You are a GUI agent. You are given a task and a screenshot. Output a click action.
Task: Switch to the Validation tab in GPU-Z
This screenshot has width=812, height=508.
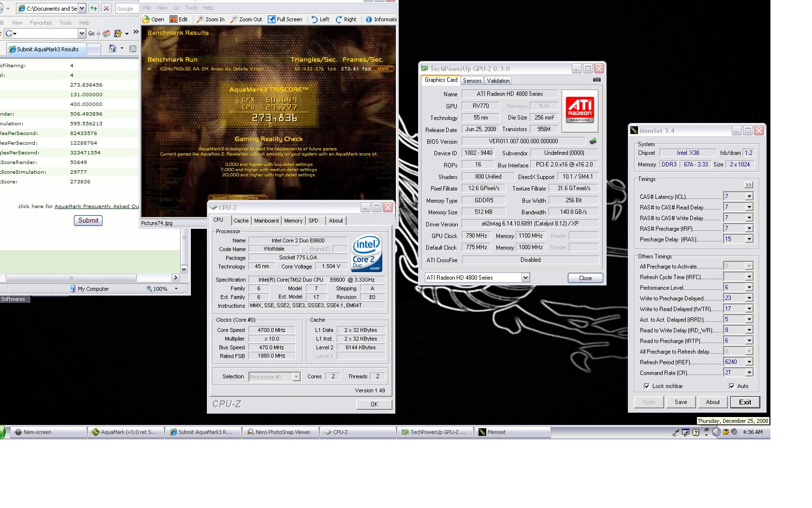tap(498, 81)
